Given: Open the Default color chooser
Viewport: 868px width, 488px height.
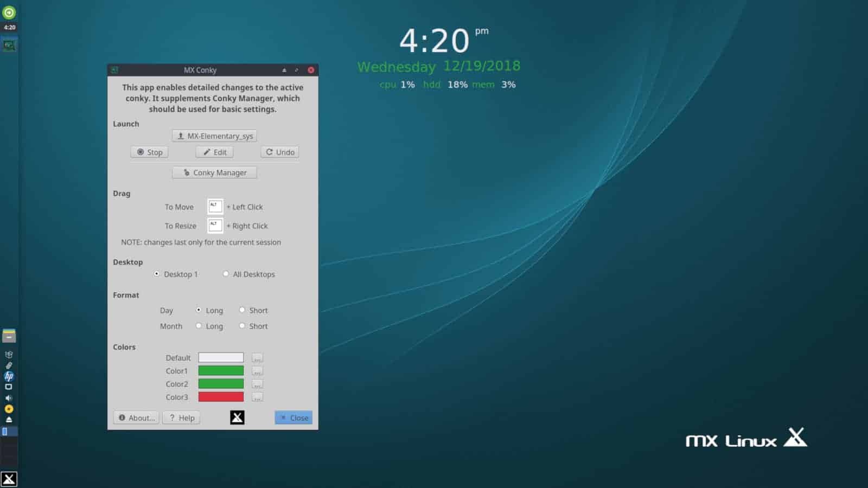Looking at the screenshot, I should pyautogui.click(x=257, y=357).
